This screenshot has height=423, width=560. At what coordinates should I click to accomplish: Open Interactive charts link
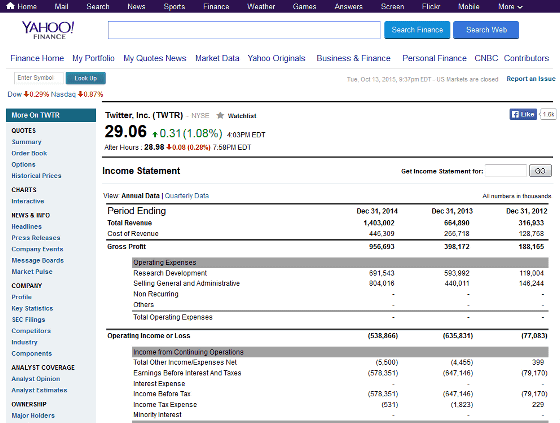click(28, 201)
